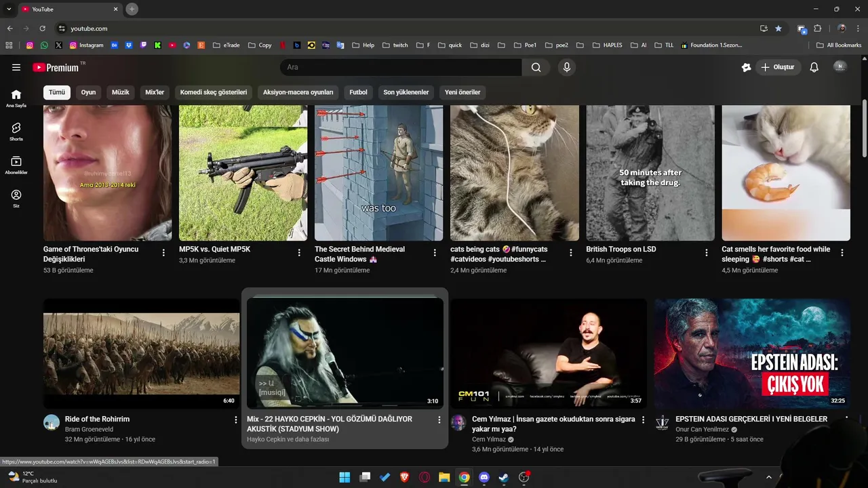Viewport: 868px width, 488px height.
Task: Open the Twitch bookmark icon
Action: pyautogui.click(x=143, y=45)
